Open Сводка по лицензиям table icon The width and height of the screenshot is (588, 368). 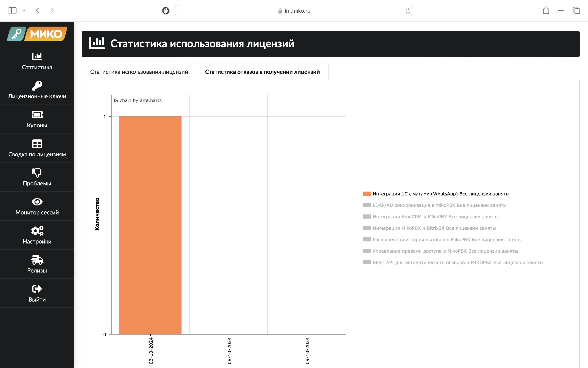coord(37,144)
